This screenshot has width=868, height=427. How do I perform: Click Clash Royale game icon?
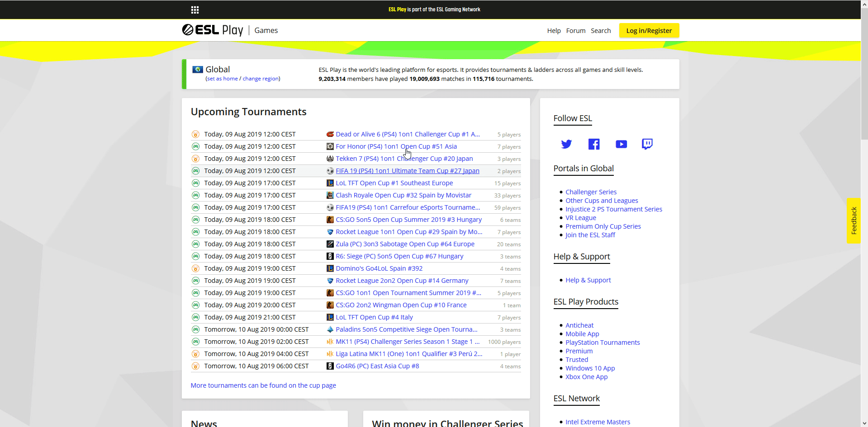point(330,195)
